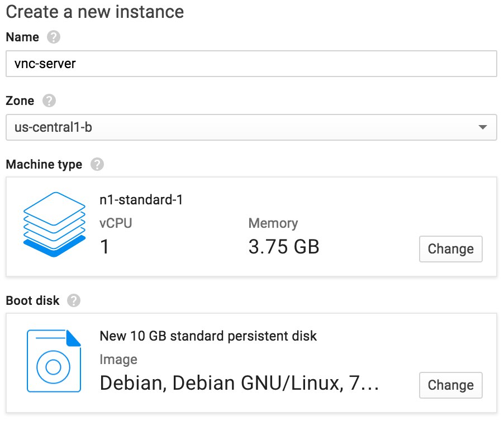Select the us-central1-b zone combo box
The height and width of the screenshot is (421, 504).
click(x=251, y=127)
